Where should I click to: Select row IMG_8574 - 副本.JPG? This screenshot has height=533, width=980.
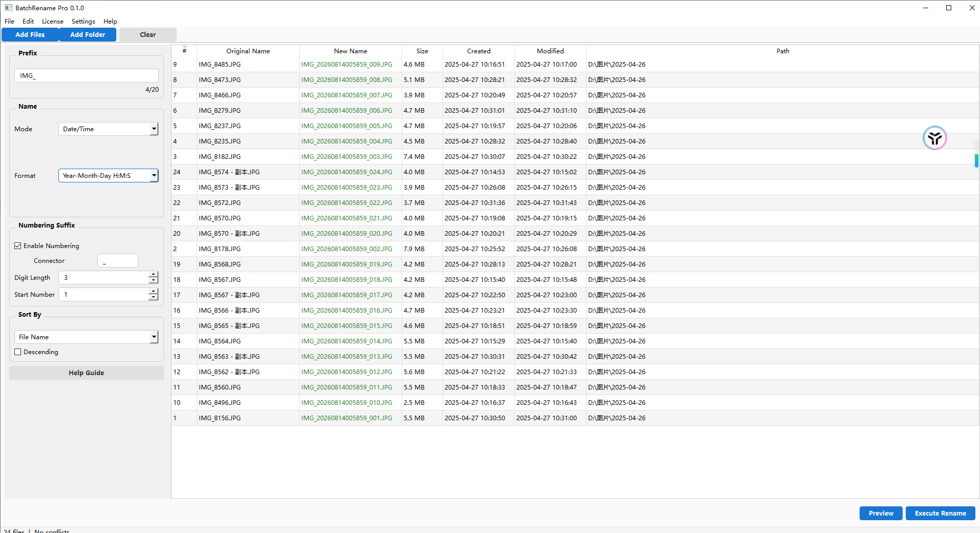[x=575, y=172]
